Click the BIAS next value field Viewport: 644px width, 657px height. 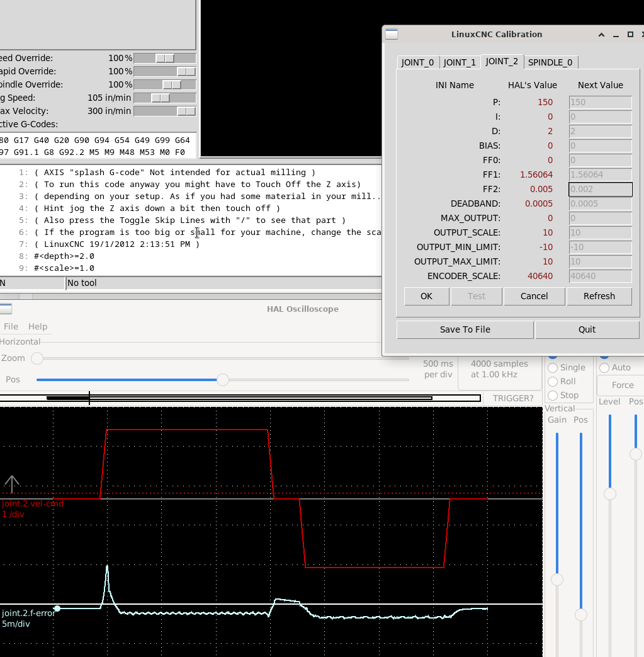tap(601, 146)
